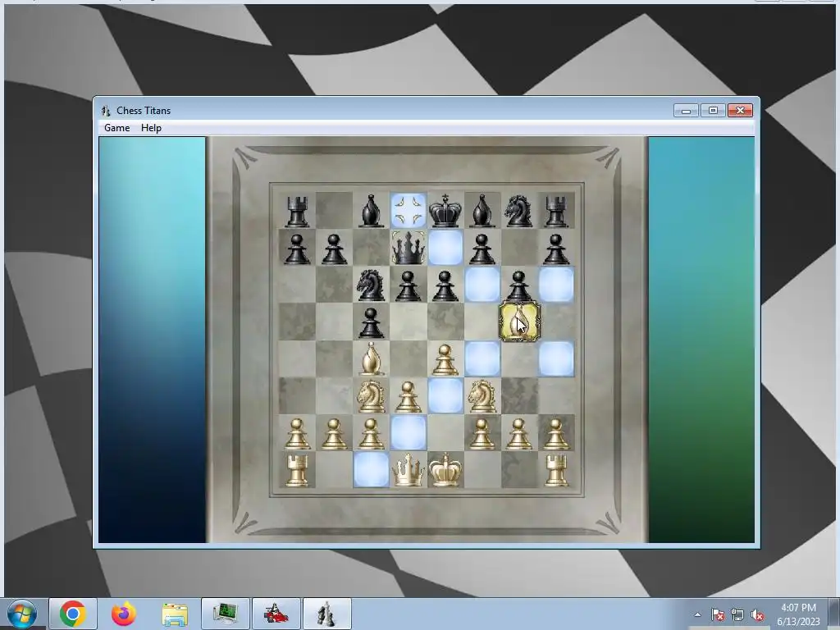The width and height of the screenshot is (840, 630).
Task: Move bishop to highlighted square e7
Action: coord(445,248)
